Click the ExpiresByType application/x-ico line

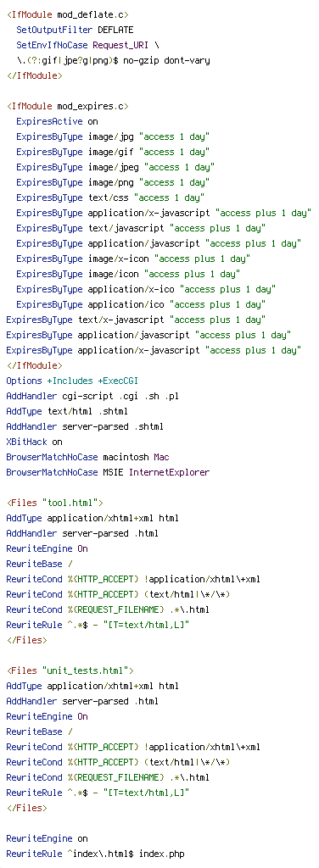click(x=146, y=289)
